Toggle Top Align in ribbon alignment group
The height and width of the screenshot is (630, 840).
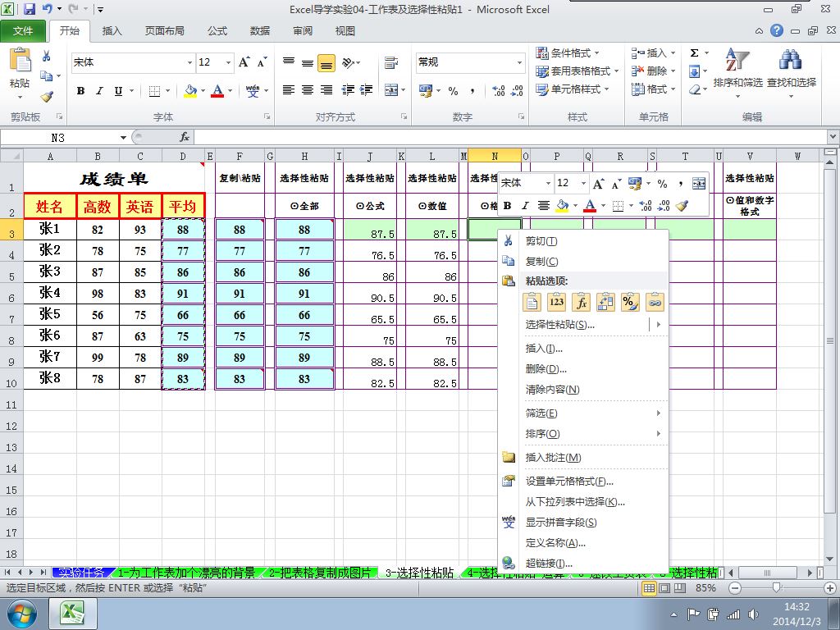coord(289,62)
